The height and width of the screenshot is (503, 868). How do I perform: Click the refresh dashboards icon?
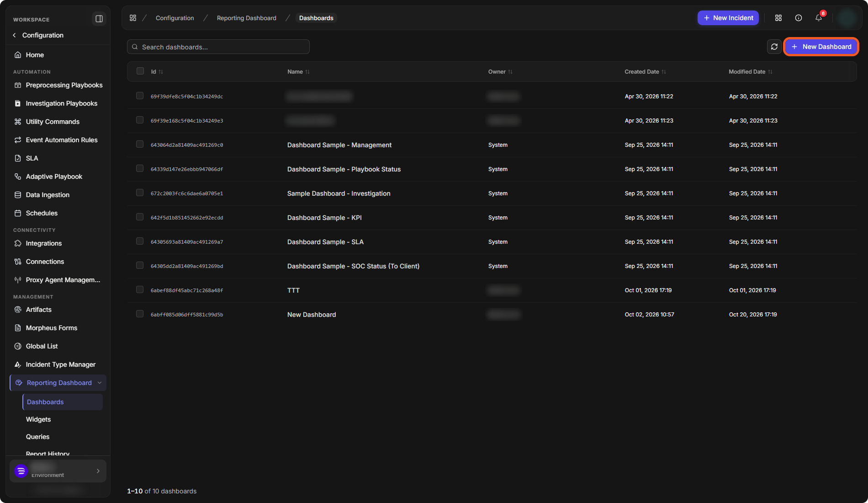(774, 47)
